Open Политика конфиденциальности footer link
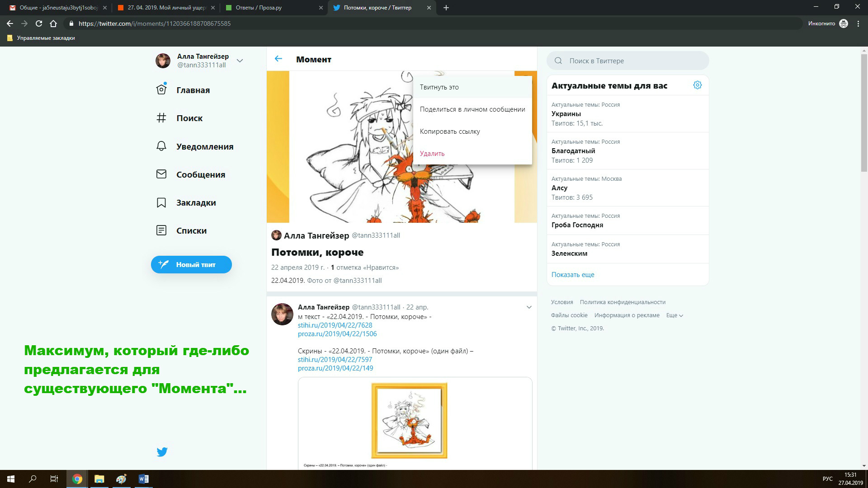The height and width of the screenshot is (488, 868). 623,302
